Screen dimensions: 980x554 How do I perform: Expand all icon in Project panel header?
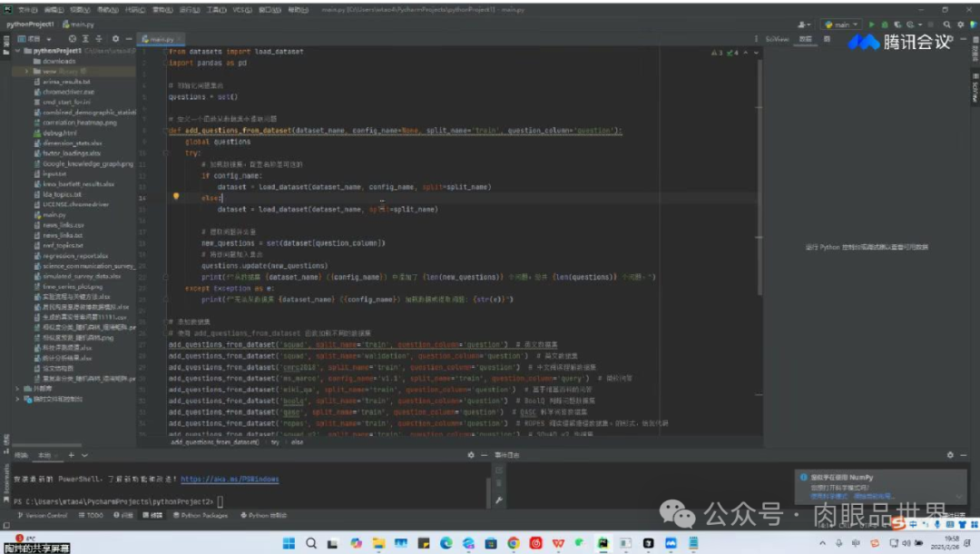click(85, 39)
